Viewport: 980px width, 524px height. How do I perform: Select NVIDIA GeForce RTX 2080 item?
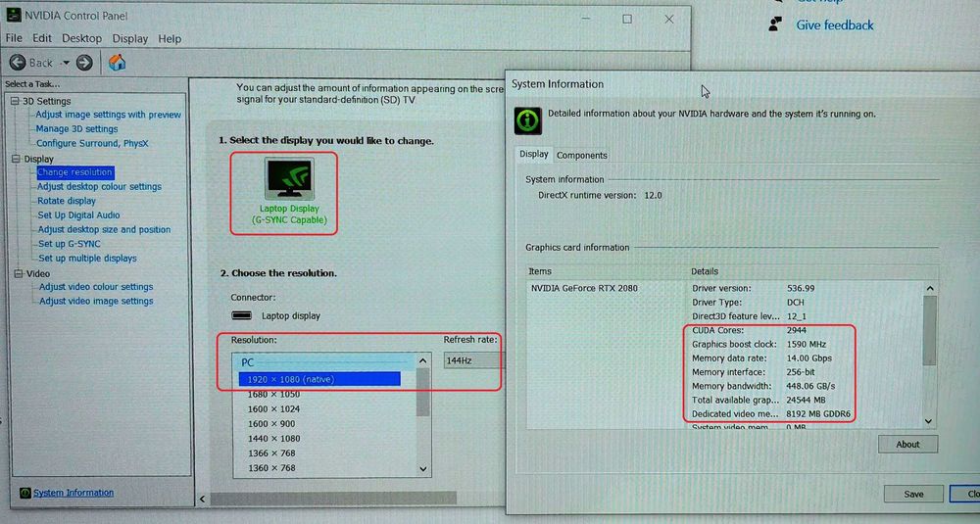[584, 288]
